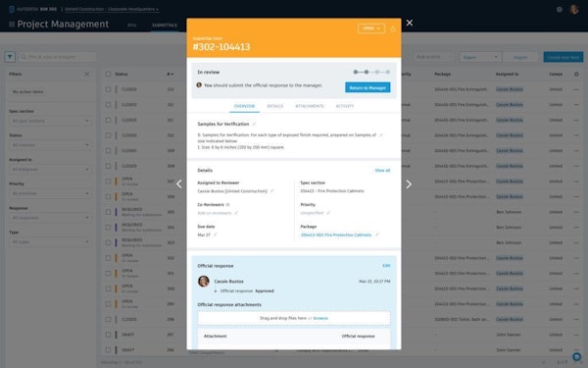Open table column settings gear
The height and width of the screenshot is (368, 588).
576,74
